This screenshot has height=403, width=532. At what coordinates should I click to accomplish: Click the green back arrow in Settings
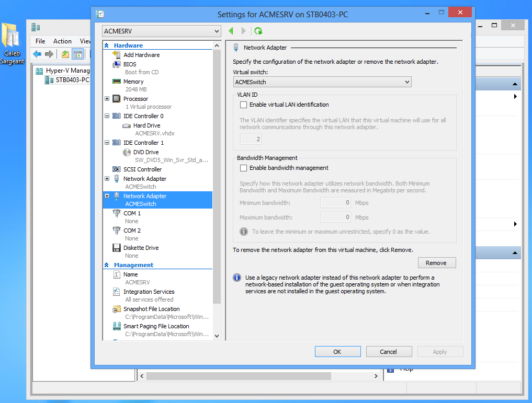click(231, 31)
